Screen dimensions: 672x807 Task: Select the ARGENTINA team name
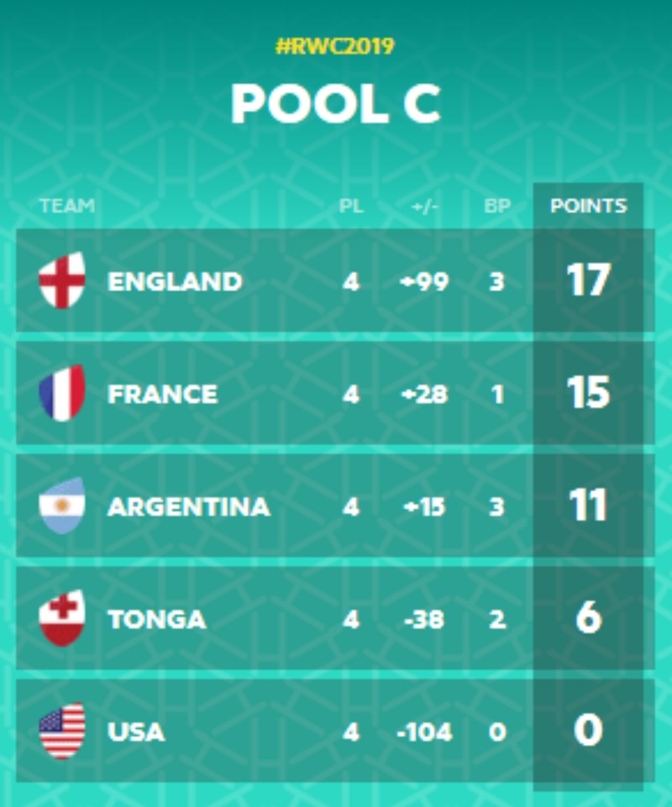189,507
